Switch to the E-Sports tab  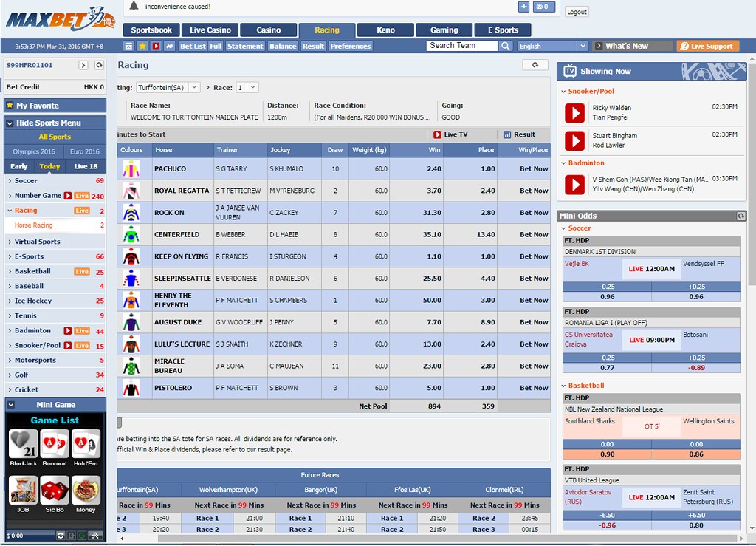[503, 30]
